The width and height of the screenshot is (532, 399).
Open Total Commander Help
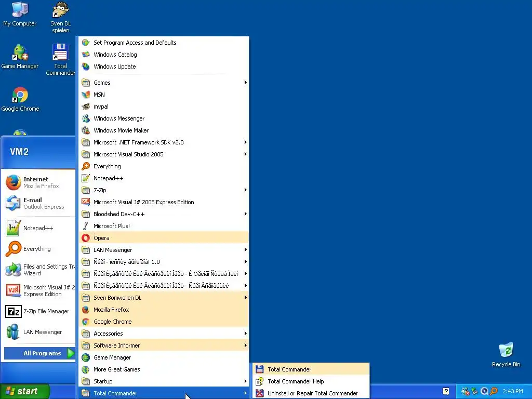pos(311,381)
